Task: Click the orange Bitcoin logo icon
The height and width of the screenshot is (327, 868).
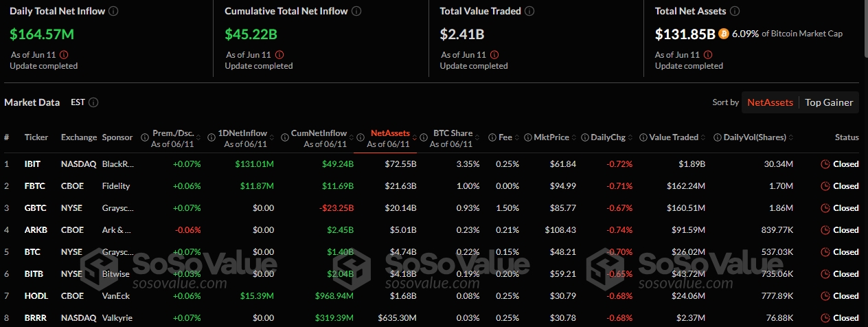Action: [x=724, y=34]
